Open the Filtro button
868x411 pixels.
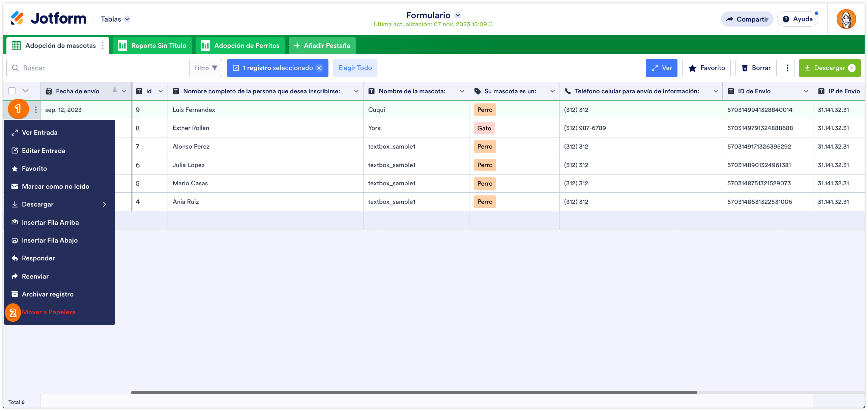point(206,68)
